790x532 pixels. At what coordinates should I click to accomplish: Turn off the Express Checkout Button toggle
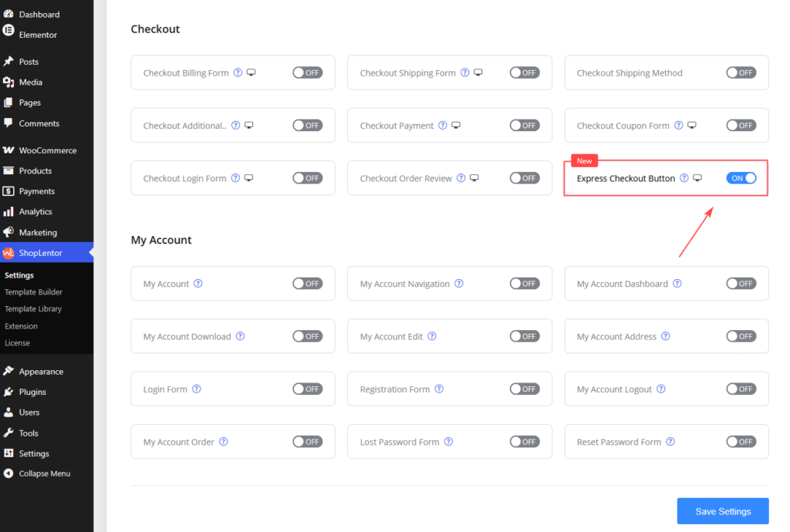[741, 177]
